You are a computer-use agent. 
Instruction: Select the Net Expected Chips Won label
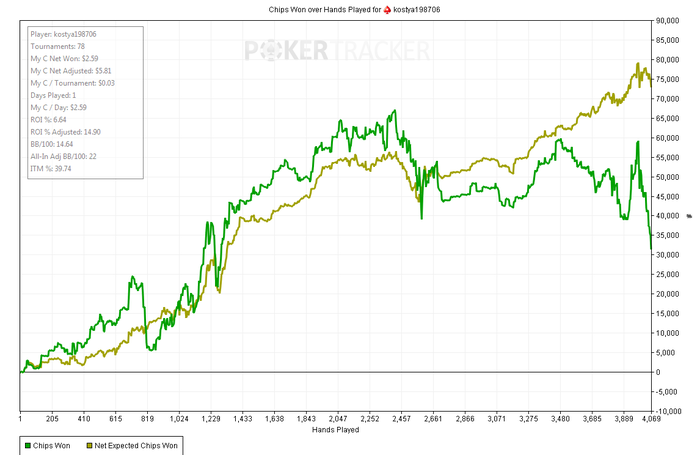[136, 446]
